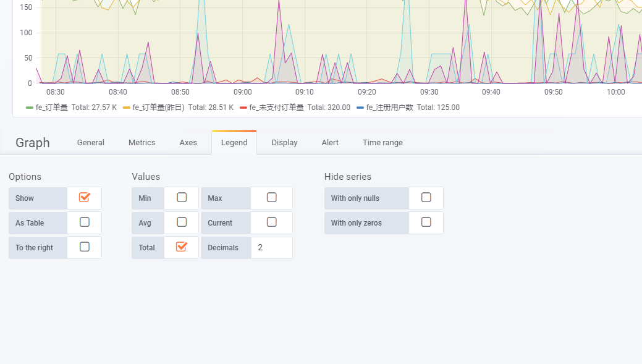
Task: Enable the Avg legend value
Action: [x=182, y=222]
